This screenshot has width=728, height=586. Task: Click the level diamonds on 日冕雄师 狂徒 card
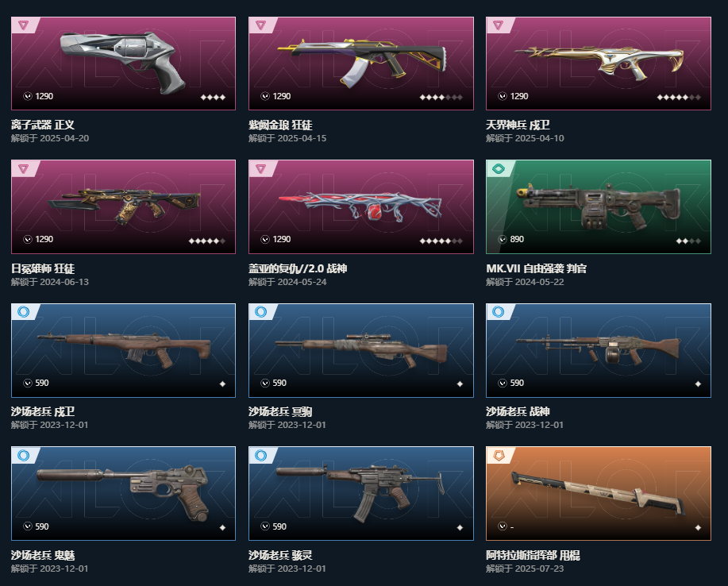tap(206, 241)
